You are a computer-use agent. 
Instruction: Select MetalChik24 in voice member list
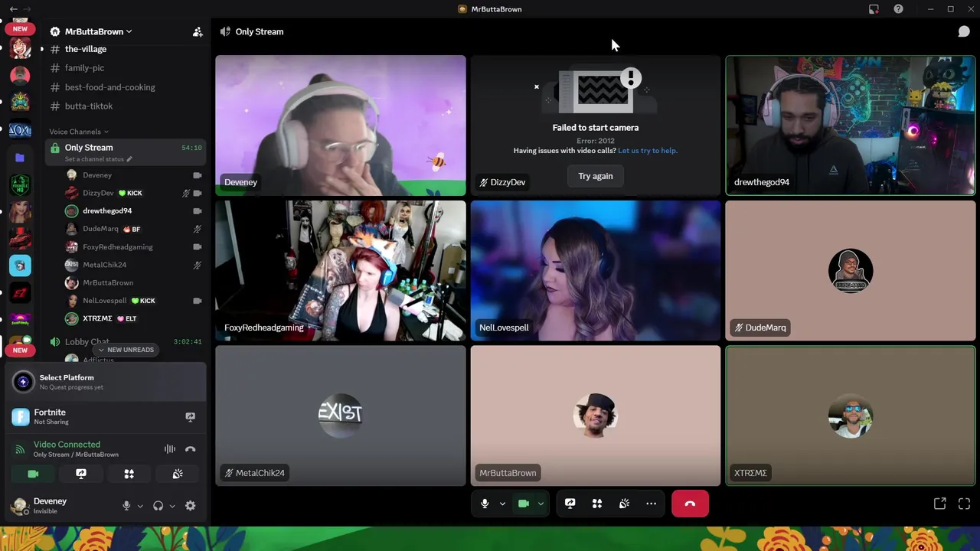tap(104, 265)
